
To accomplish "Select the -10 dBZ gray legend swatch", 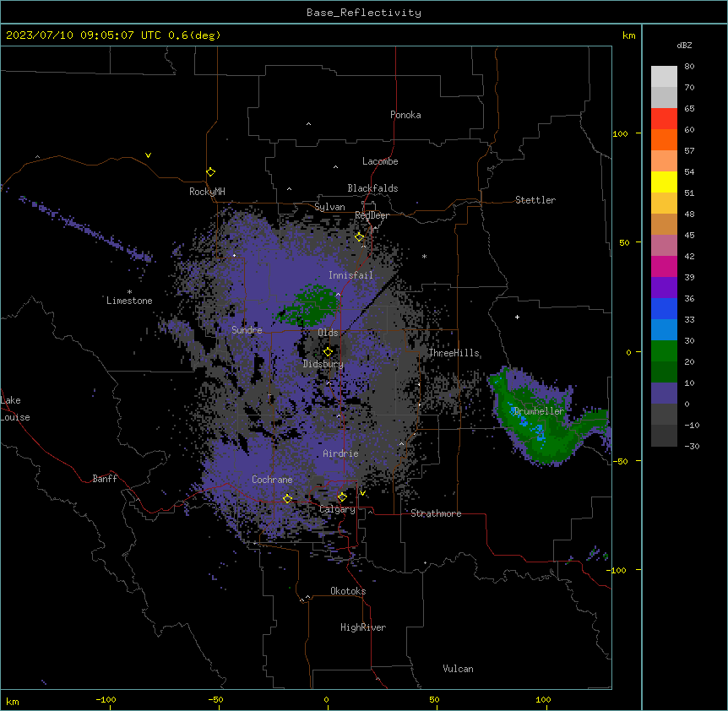I will (664, 436).
